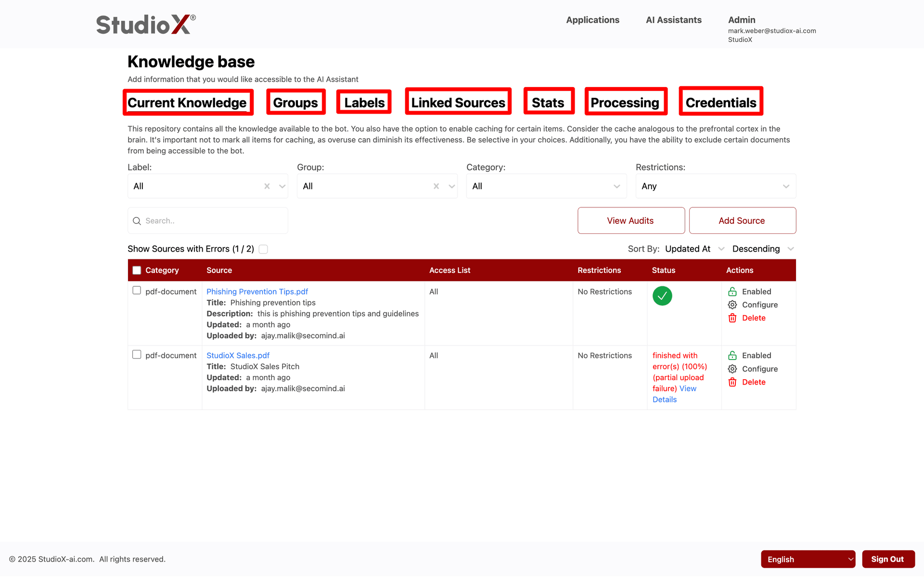Click the trash icon to delete Phishing Prevention Tips
Screen dimensions: 924x577
coord(732,318)
